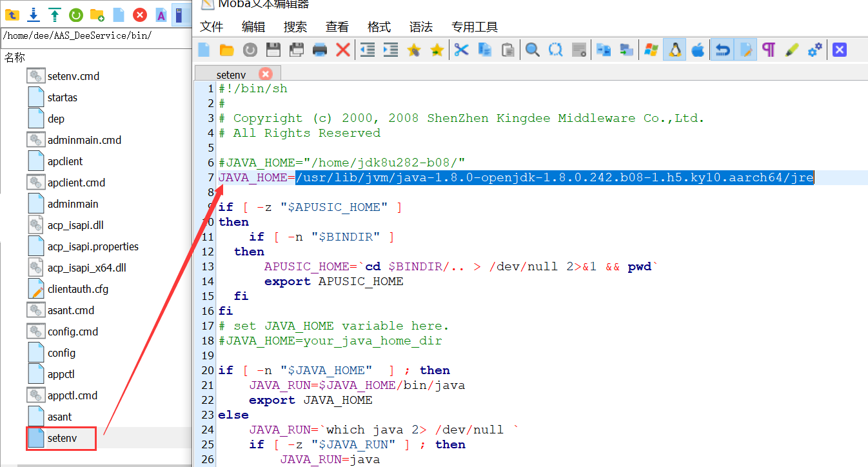Click the magnifying glass Find icon
868x467 pixels.
pyautogui.click(x=532, y=50)
